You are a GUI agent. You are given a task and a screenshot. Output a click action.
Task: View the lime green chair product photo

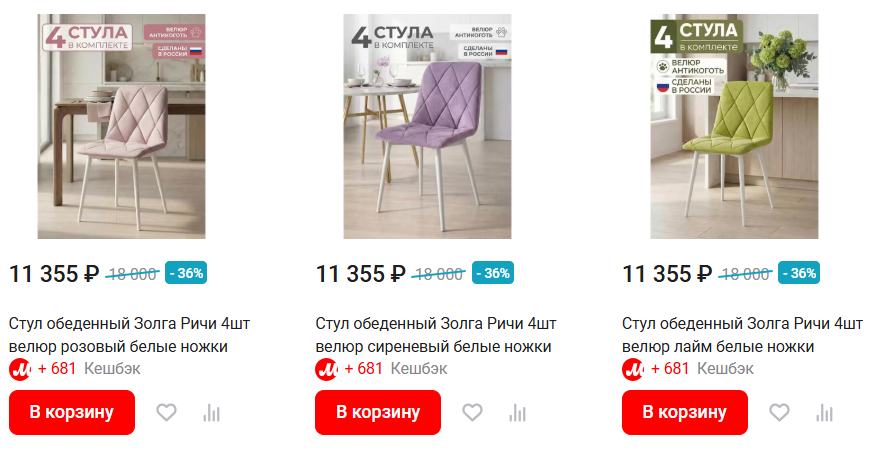734,126
